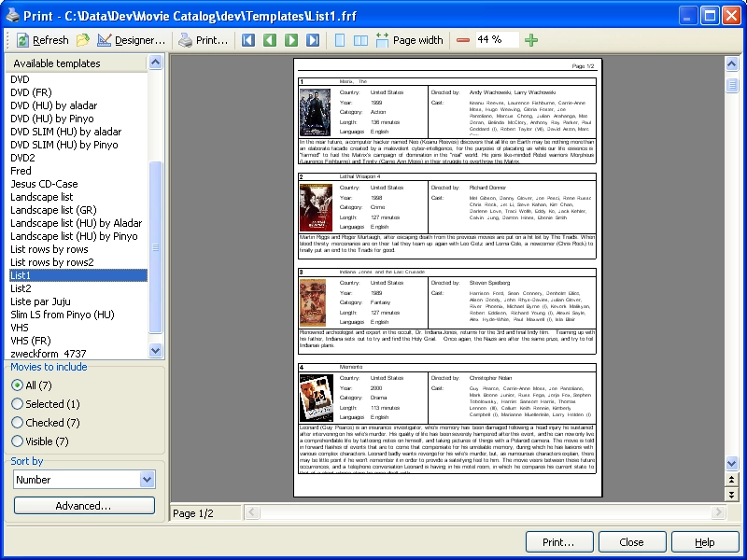Go to the previous page

pos(270,40)
